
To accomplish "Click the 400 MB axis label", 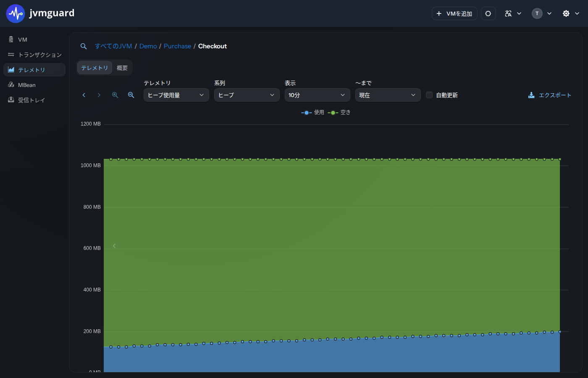I will [92, 290].
